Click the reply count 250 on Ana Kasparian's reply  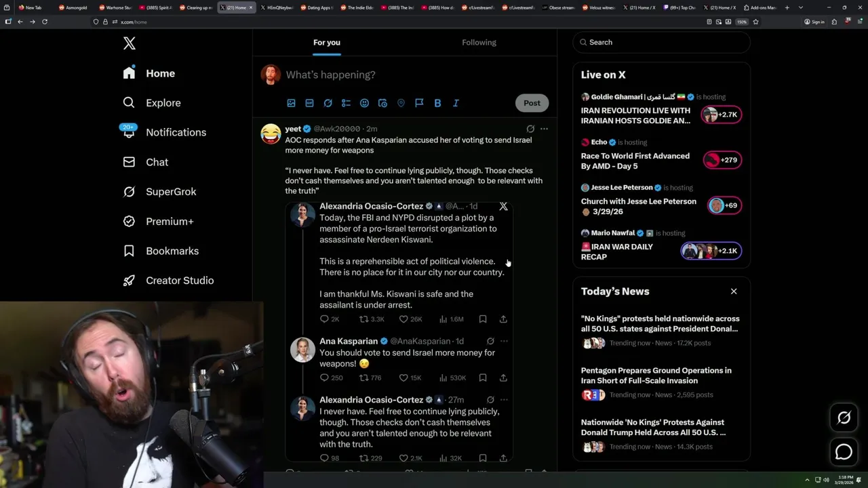click(331, 378)
